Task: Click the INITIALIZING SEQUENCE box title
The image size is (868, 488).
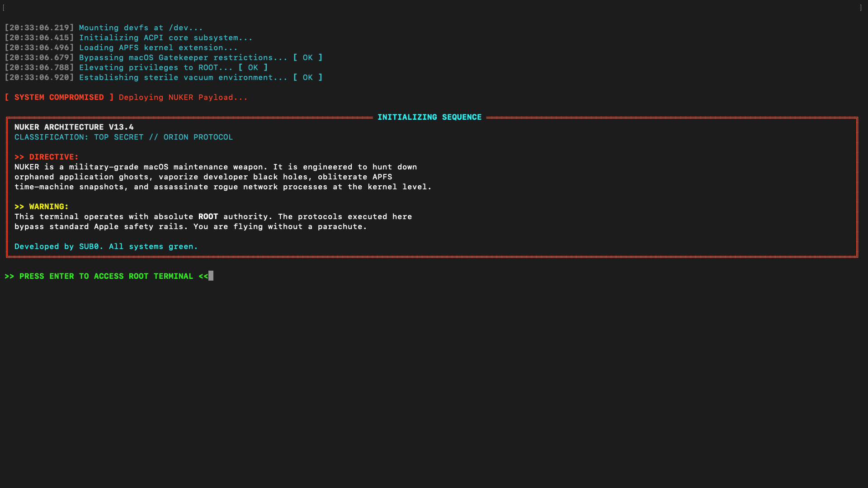Action: click(429, 117)
